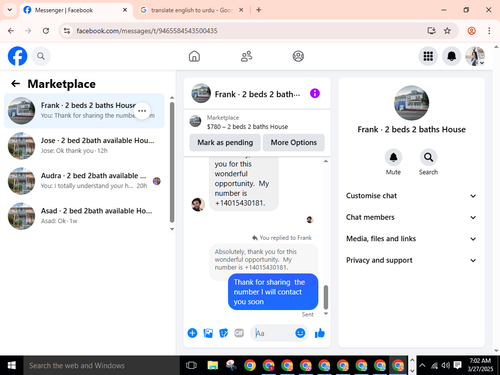
Task: Open the Task View taskbar icon
Action: tap(191, 366)
